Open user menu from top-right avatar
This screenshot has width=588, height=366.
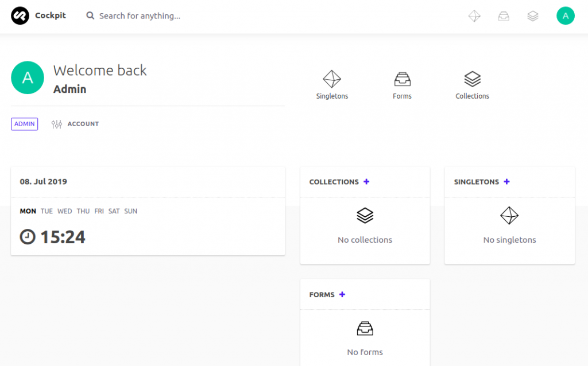pos(566,16)
